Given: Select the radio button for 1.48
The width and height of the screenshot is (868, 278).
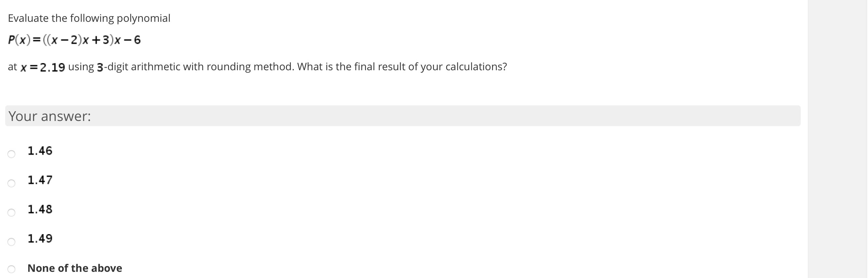Looking at the screenshot, I should (x=11, y=213).
